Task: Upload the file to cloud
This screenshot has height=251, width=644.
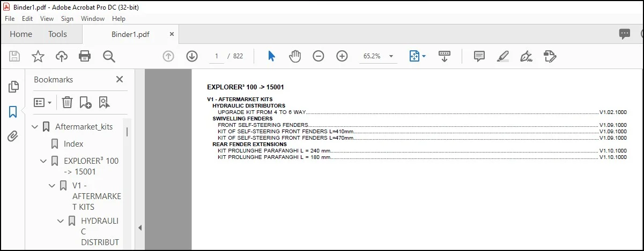Action: [x=62, y=56]
